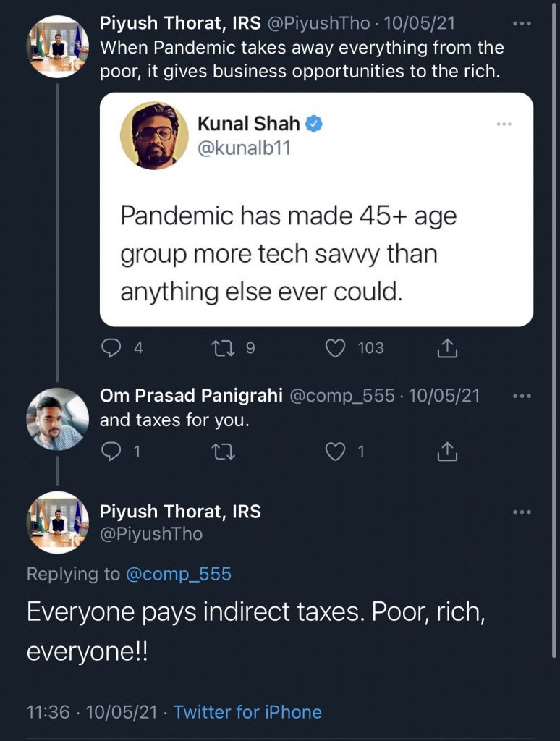Like Om Prasad Panigrahi's tweet
This screenshot has width=560, height=741.
pos(335,452)
